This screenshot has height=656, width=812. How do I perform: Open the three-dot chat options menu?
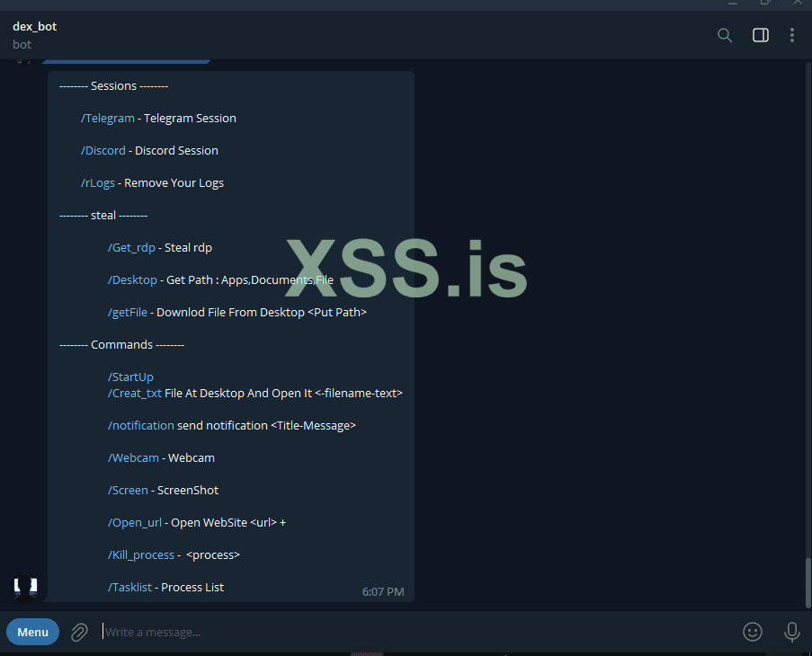[792, 35]
